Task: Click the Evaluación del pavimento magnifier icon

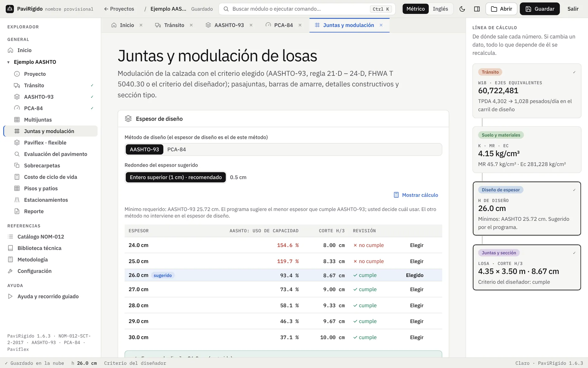Action: tap(17, 154)
